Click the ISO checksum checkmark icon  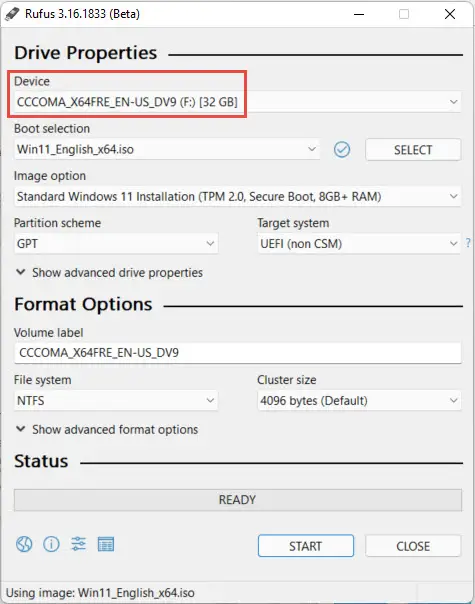coord(342,149)
